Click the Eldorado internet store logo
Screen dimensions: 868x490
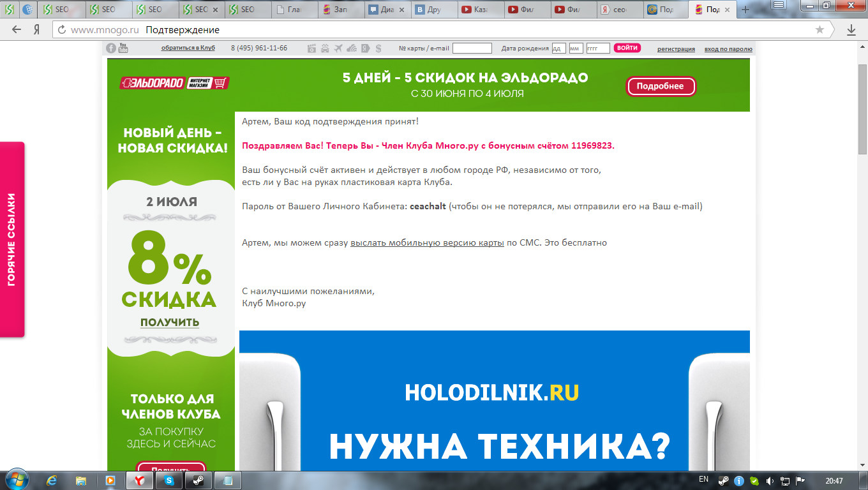(174, 83)
